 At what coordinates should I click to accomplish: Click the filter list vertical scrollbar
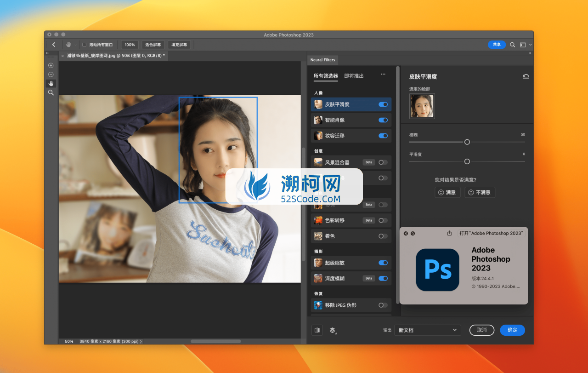point(398,184)
